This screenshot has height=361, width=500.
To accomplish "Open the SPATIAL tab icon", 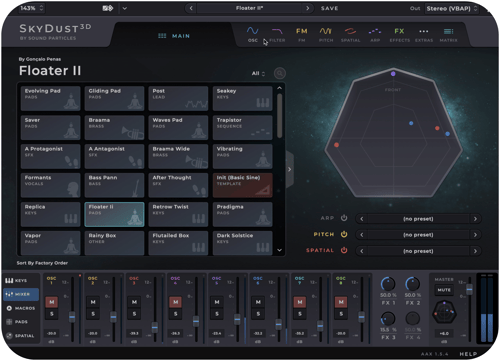I will click(x=350, y=31).
